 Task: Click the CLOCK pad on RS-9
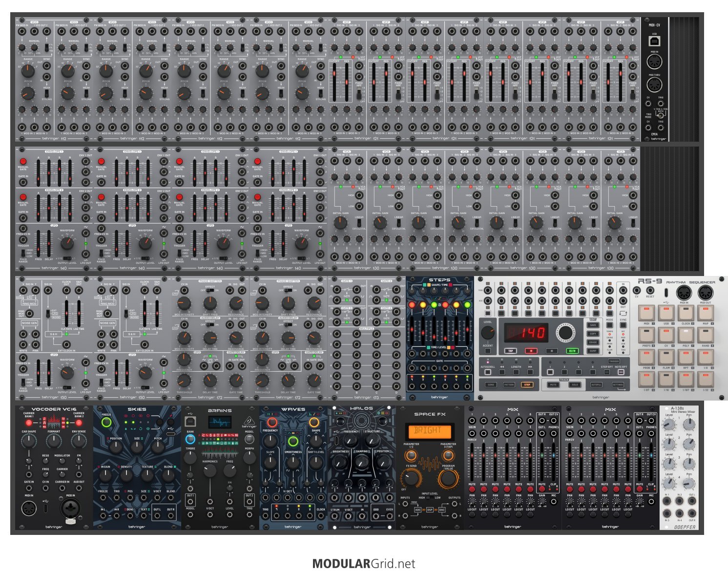[686, 313]
